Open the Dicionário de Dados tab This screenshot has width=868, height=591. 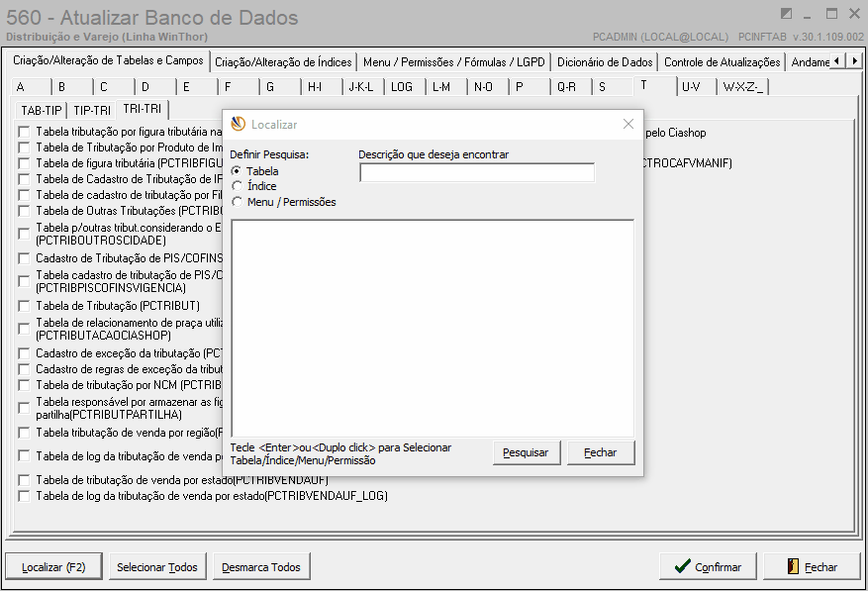605,62
